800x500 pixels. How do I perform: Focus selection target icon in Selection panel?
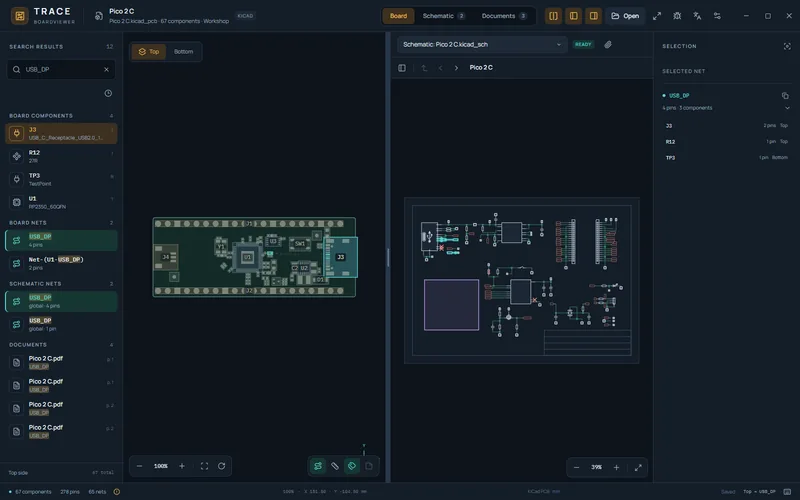[x=787, y=46]
